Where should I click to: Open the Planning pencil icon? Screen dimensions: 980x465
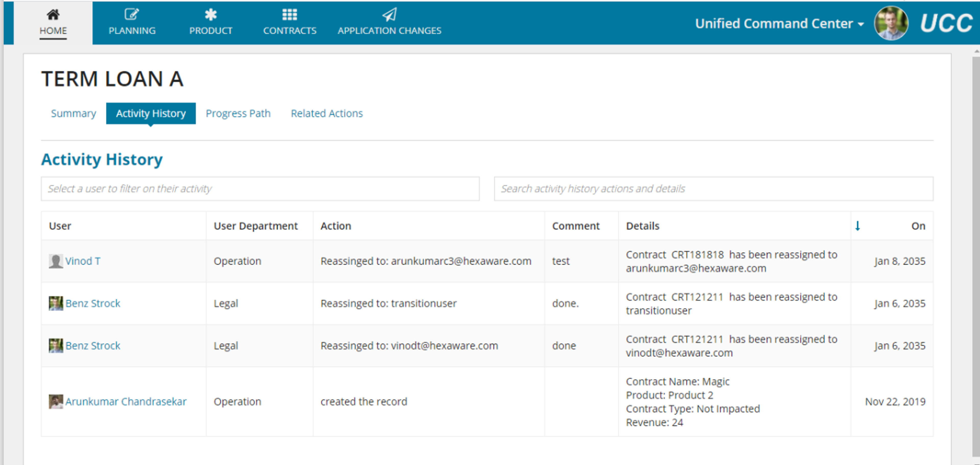click(x=132, y=15)
